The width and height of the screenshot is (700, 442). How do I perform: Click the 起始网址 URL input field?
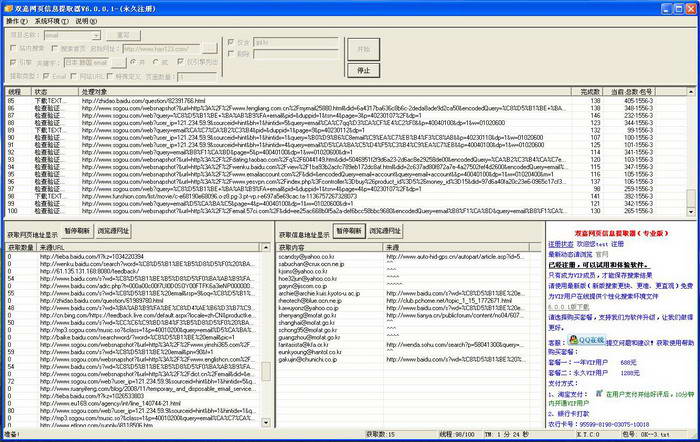[162, 48]
